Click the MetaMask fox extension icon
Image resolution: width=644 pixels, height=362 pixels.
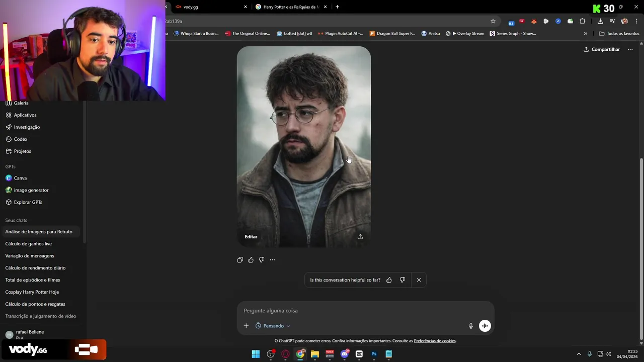pyautogui.click(x=534, y=21)
